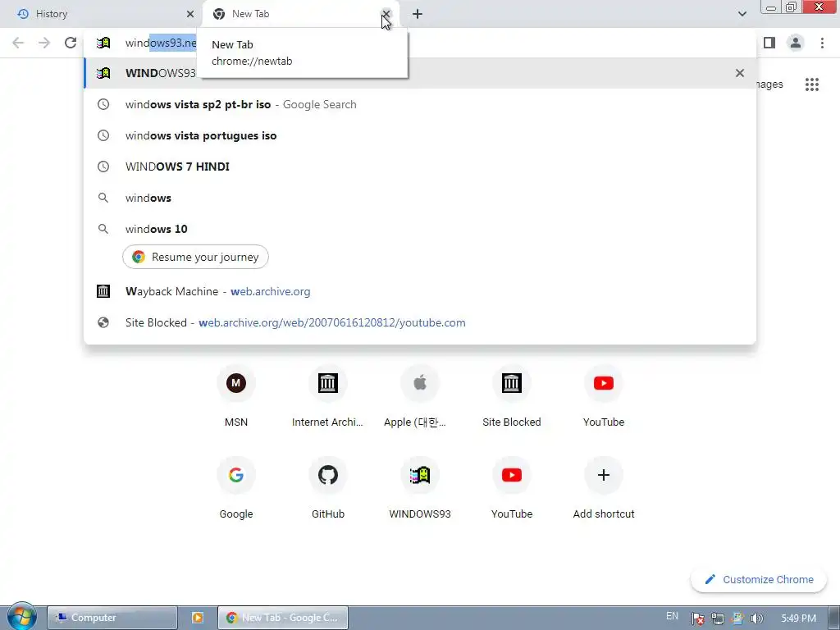Image resolution: width=840 pixels, height=630 pixels.
Task: Click the 5:49 PM clock
Action: click(798, 619)
